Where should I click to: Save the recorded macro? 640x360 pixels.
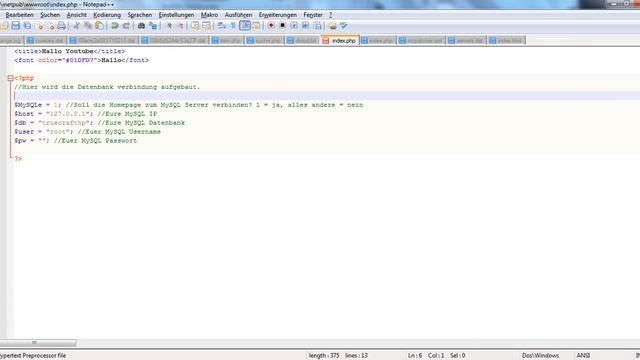click(x=317, y=26)
